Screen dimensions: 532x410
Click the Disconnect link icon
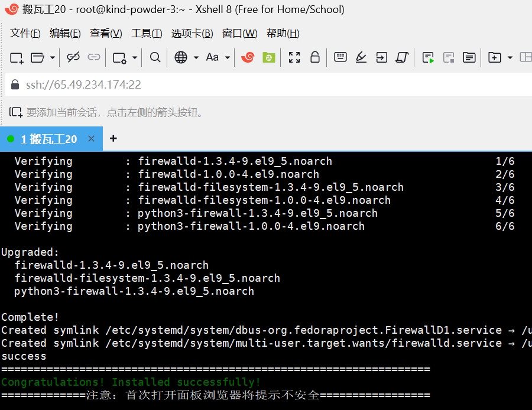point(73,57)
